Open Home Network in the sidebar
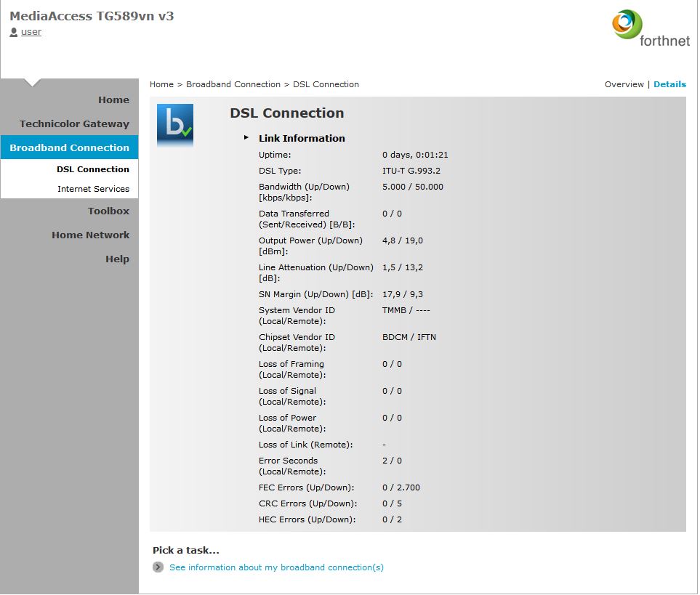Viewport: 700px width, 595px height. 91,235
